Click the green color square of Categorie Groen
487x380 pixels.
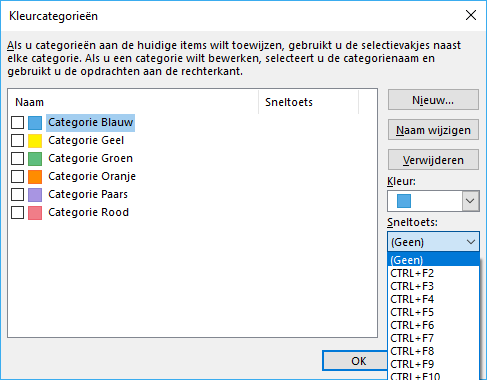click(x=35, y=159)
